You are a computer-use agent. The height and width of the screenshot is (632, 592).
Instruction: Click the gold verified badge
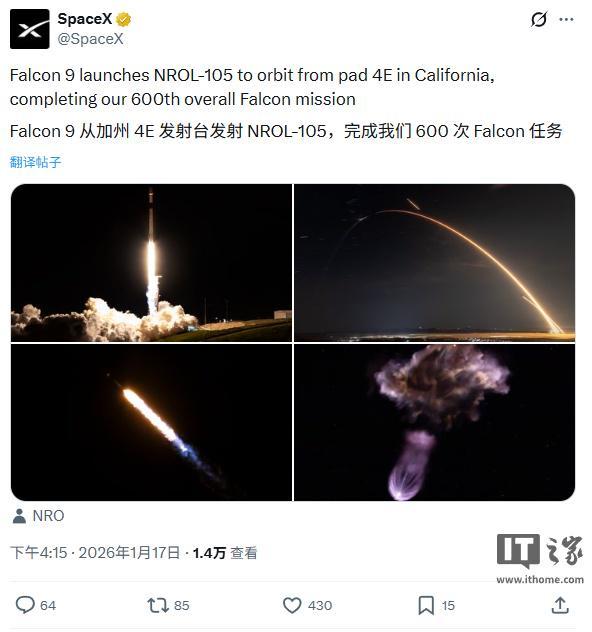point(123,19)
